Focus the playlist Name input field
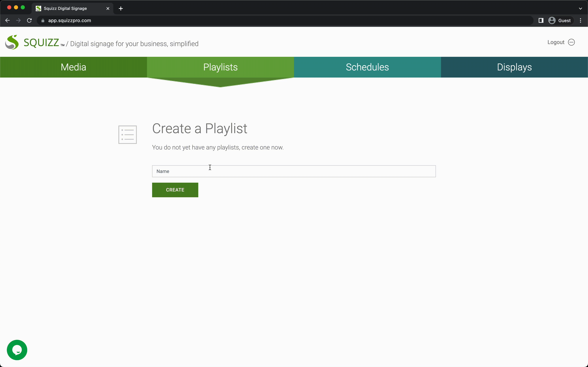This screenshot has width=588, height=367. tap(294, 171)
